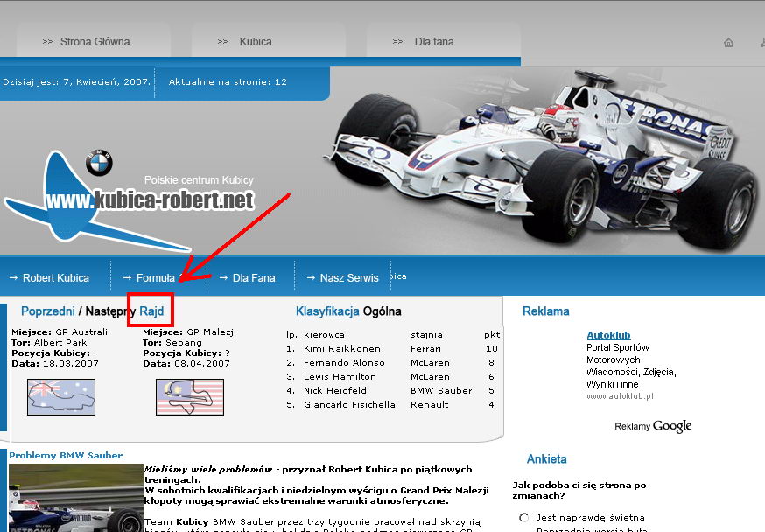Click the BMW logo badge
The width and height of the screenshot is (765, 532).
click(99, 163)
